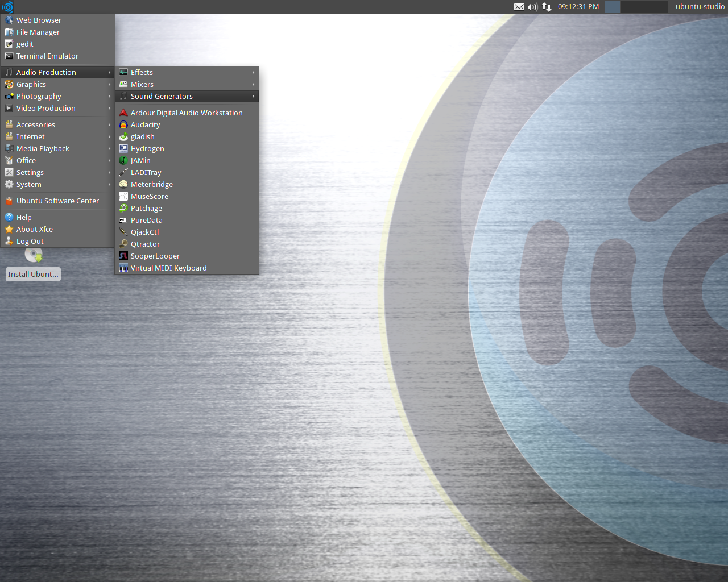The height and width of the screenshot is (582, 728).
Task: Click the Mixers category icon
Action: (123, 84)
